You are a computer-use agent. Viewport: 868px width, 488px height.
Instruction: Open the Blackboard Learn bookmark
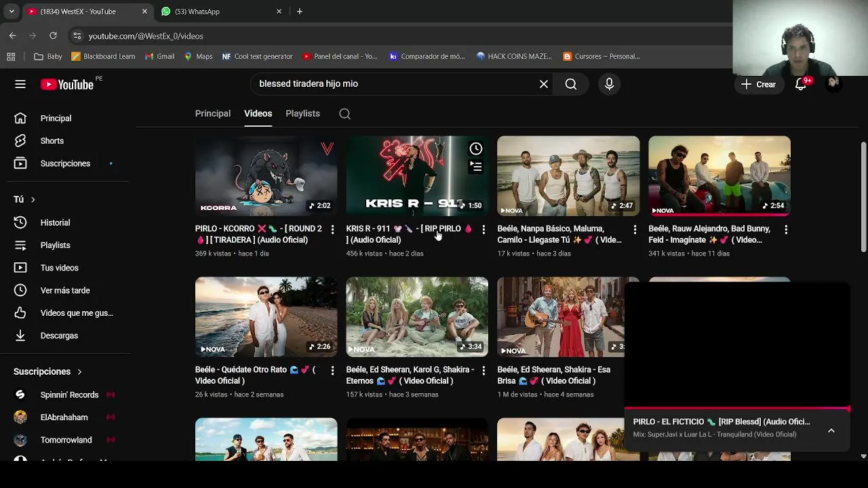tap(103, 57)
